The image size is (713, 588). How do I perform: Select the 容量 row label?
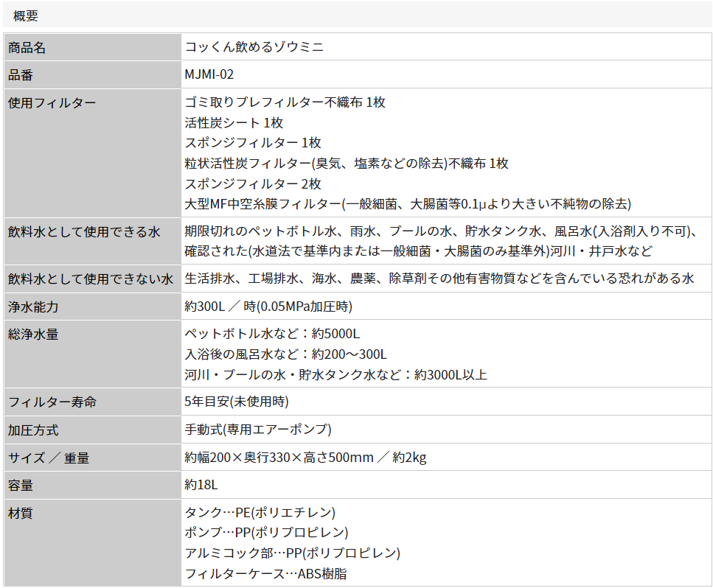tap(21, 486)
